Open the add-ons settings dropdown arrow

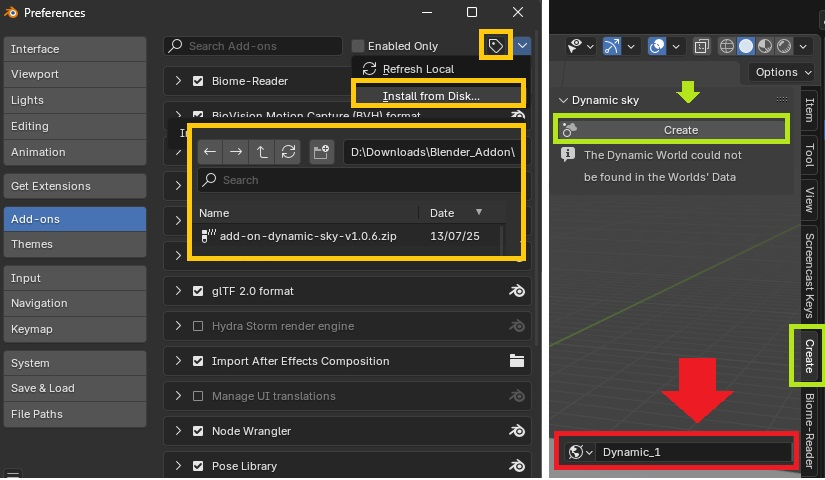coord(522,46)
